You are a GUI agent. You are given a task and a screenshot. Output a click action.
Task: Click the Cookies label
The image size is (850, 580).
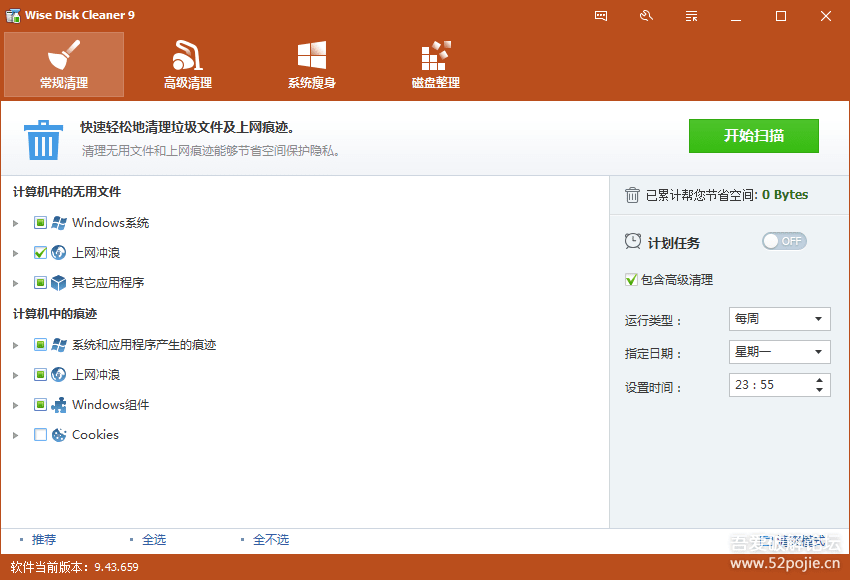tap(95, 434)
